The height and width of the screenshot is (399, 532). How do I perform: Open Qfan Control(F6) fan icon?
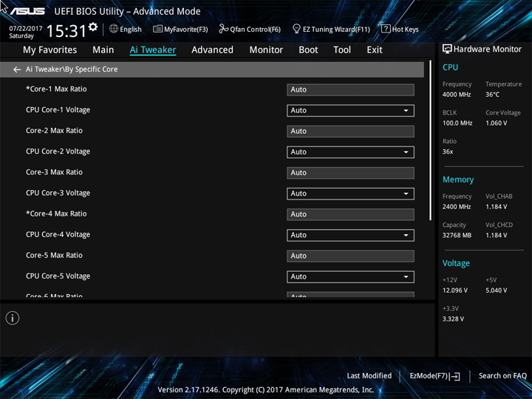[x=223, y=29]
